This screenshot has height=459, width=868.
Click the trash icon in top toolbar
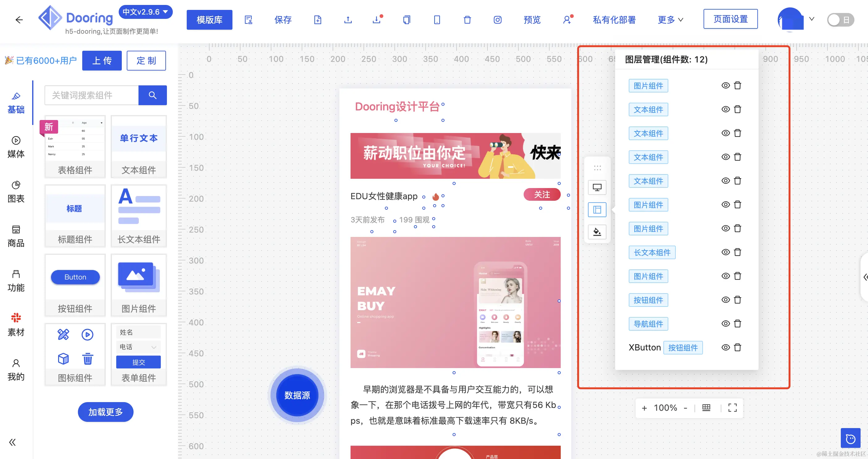click(x=467, y=20)
